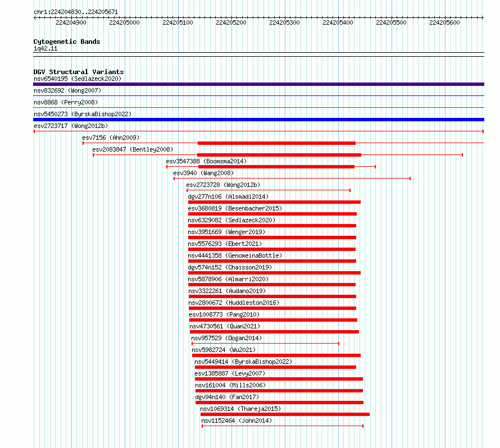
Task: Select esv3680819 (Besenbacher2015) label
Action: [235, 208]
